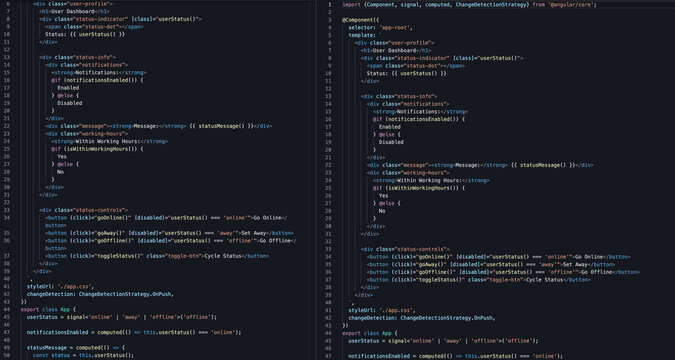
Task: Click 'notificationsEnabled = computed' line in right pane
Action: coord(455,356)
